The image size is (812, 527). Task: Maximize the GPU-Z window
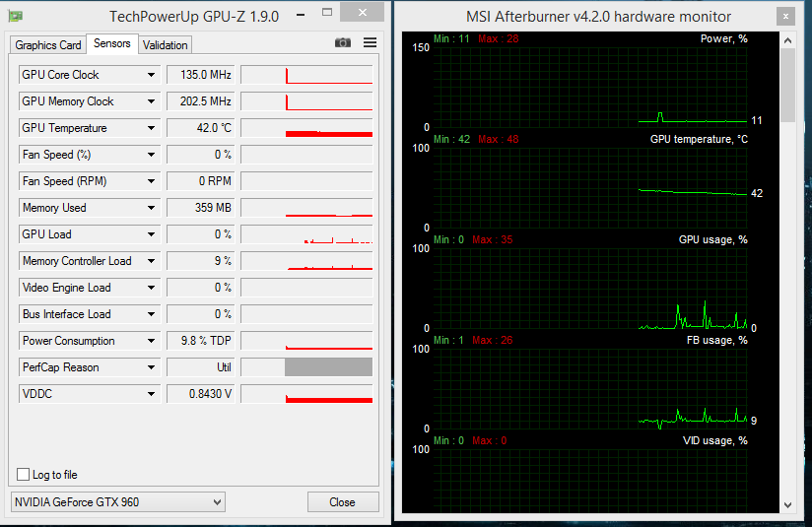327,13
